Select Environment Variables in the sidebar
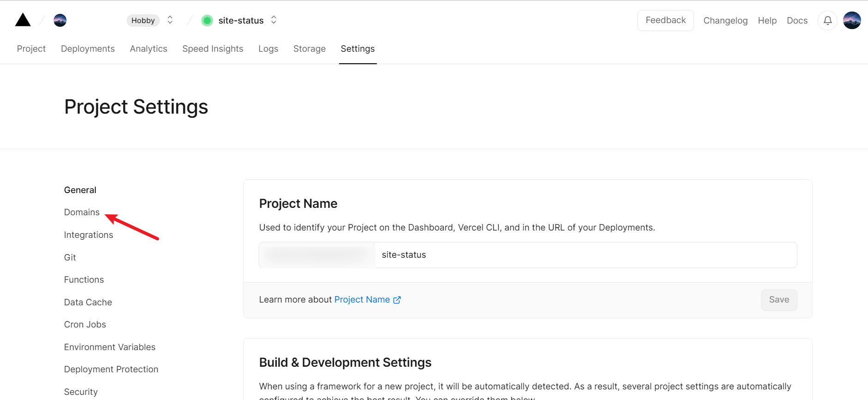The height and width of the screenshot is (400, 868). (x=109, y=347)
